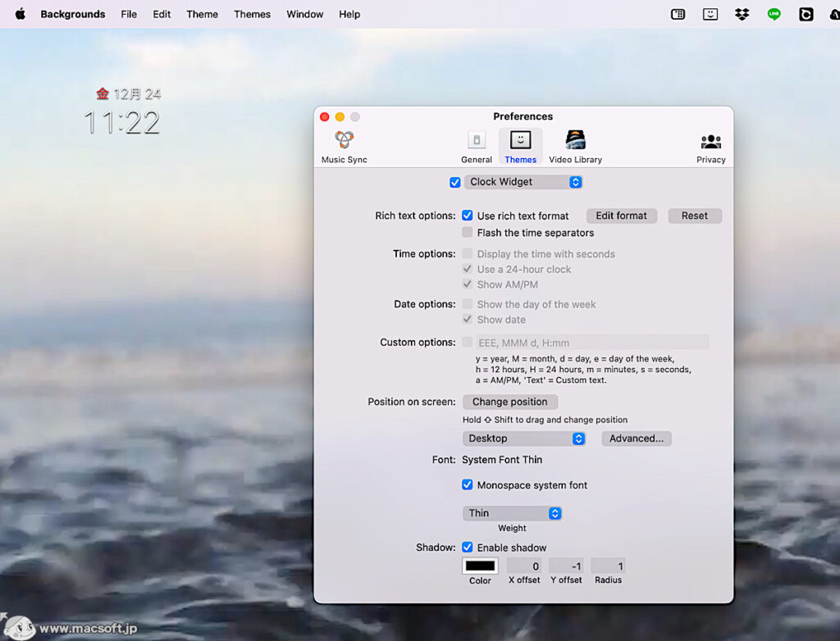Click the keyboard input menu bar icon
Image resolution: width=840 pixels, height=641 pixels.
point(678,15)
